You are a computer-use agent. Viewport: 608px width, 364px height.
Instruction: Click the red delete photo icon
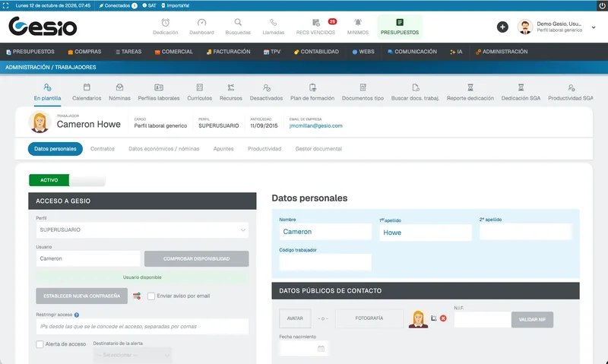tap(443, 318)
